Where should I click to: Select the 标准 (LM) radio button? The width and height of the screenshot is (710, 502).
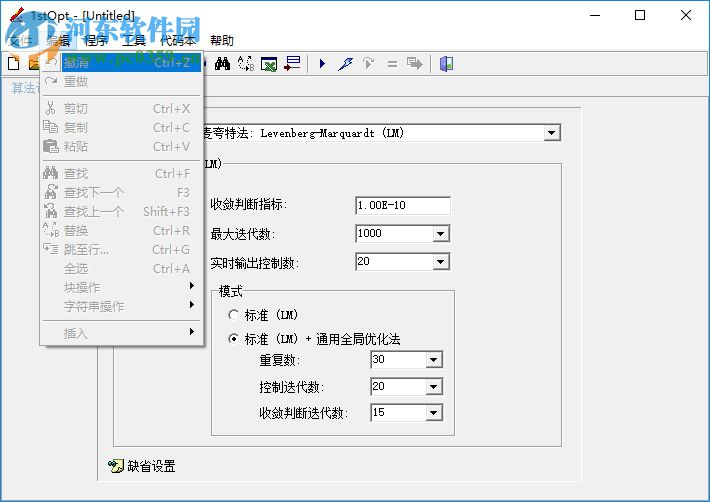[233, 315]
